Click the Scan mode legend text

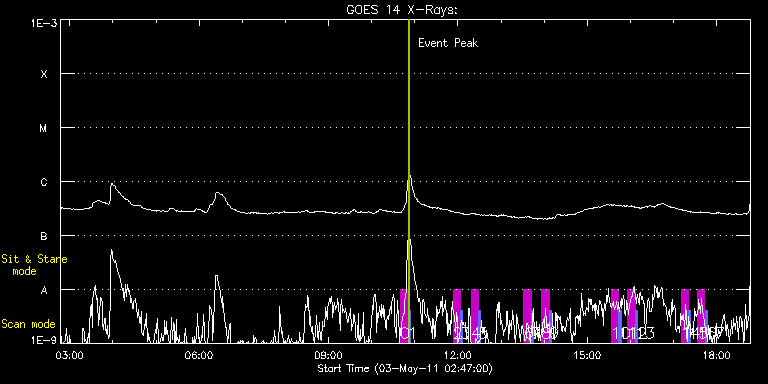coord(28,324)
